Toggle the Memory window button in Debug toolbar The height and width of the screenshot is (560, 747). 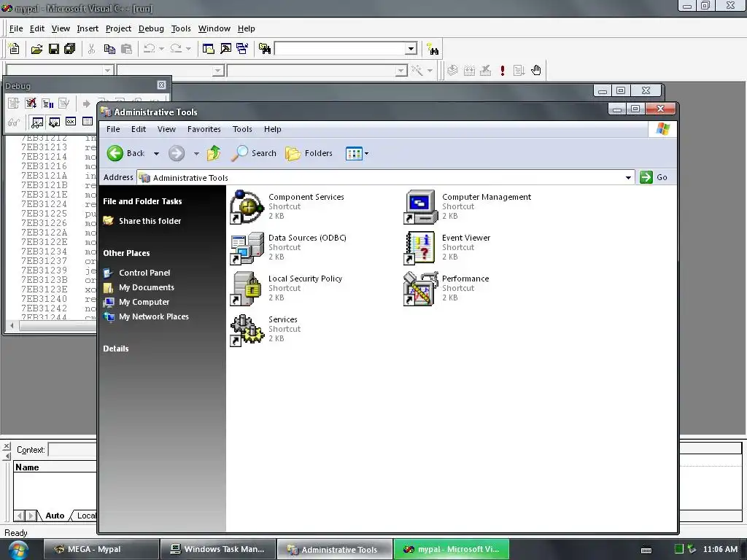tap(88, 122)
